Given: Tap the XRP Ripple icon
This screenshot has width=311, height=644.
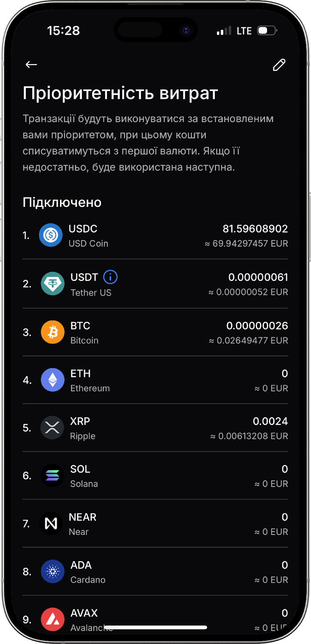Looking at the screenshot, I should click(52, 427).
